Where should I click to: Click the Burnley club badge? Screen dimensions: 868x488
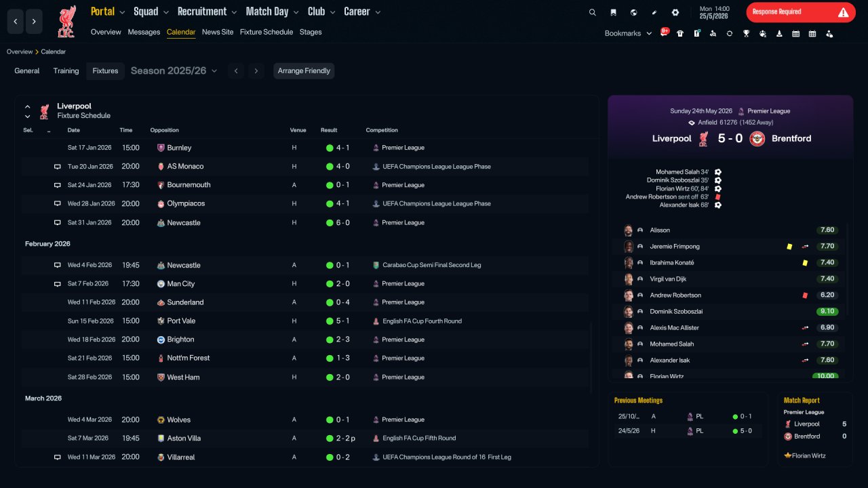coord(161,148)
